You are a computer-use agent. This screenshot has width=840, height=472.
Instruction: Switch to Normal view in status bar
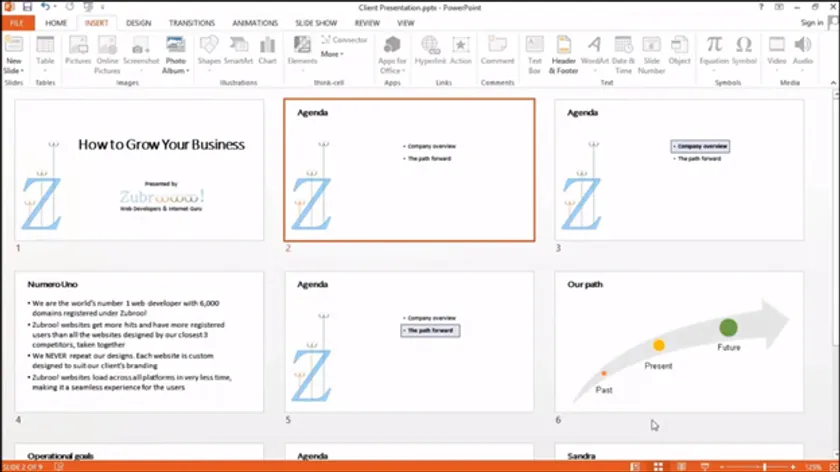[634, 466]
